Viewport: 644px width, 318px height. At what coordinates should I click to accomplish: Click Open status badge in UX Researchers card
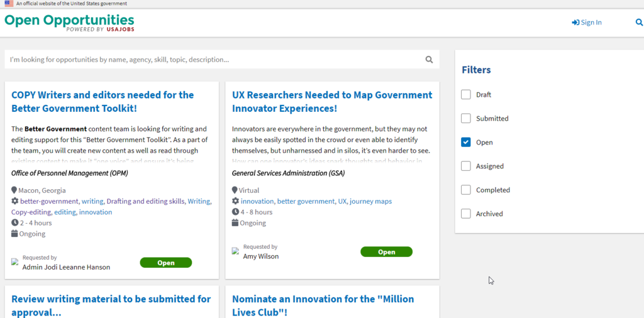(x=387, y=252)
